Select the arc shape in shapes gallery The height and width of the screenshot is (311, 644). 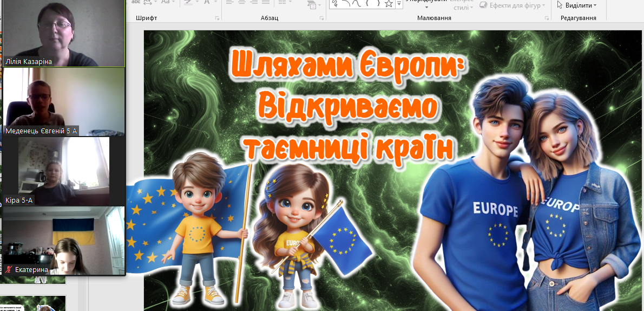click(346, 3)
